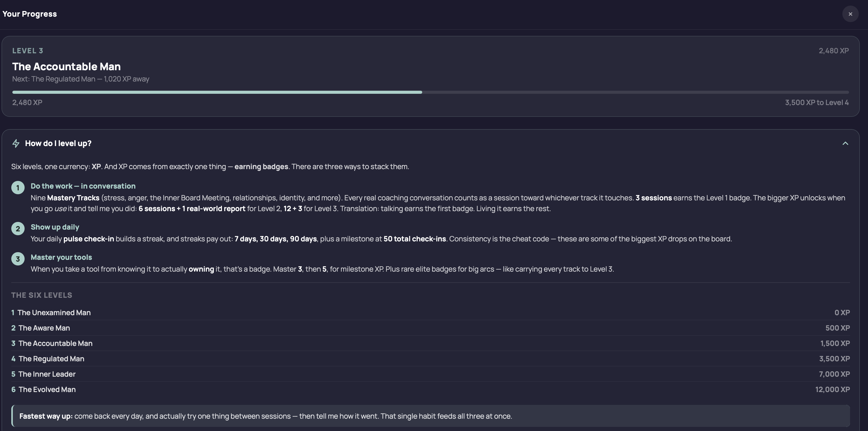Click the XP progress bar
Viewport: 868px width, 431px height.
430,92
